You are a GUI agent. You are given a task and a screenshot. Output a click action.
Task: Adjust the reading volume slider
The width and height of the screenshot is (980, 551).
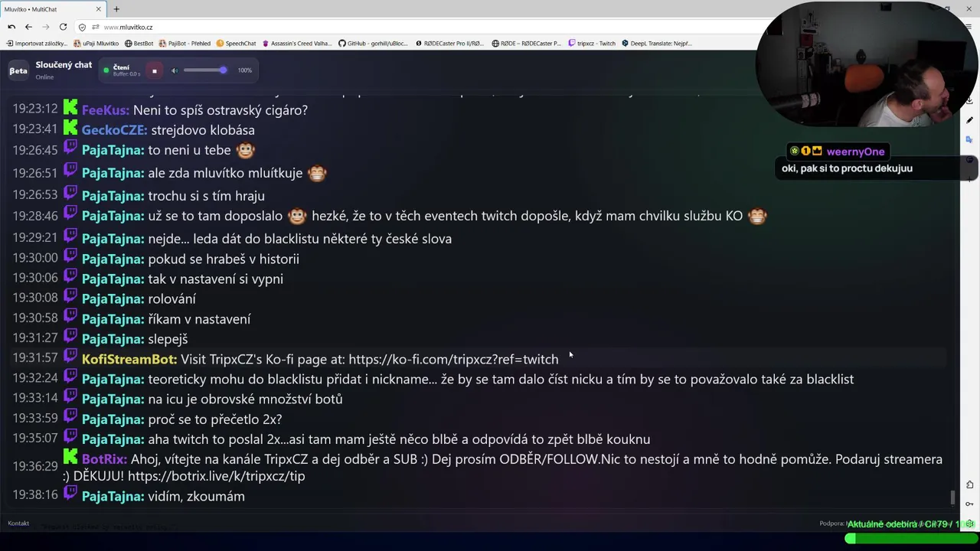coord(205,70)
